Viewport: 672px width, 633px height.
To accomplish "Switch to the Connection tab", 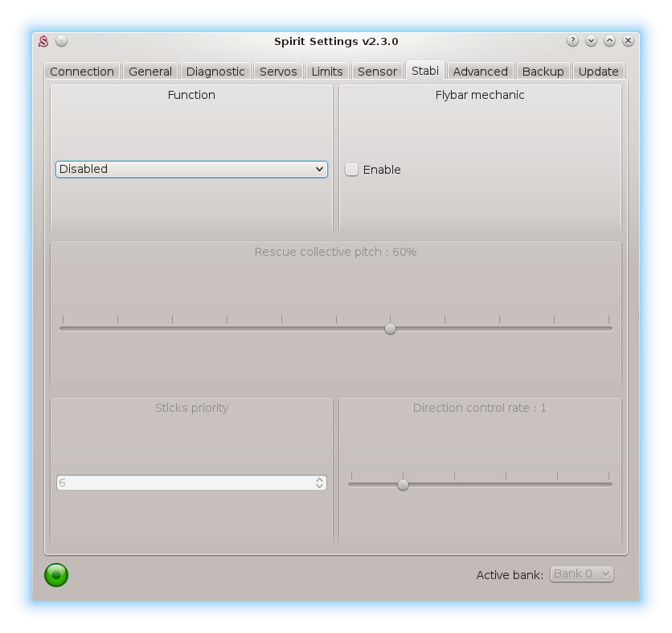I will coord(82,72).
